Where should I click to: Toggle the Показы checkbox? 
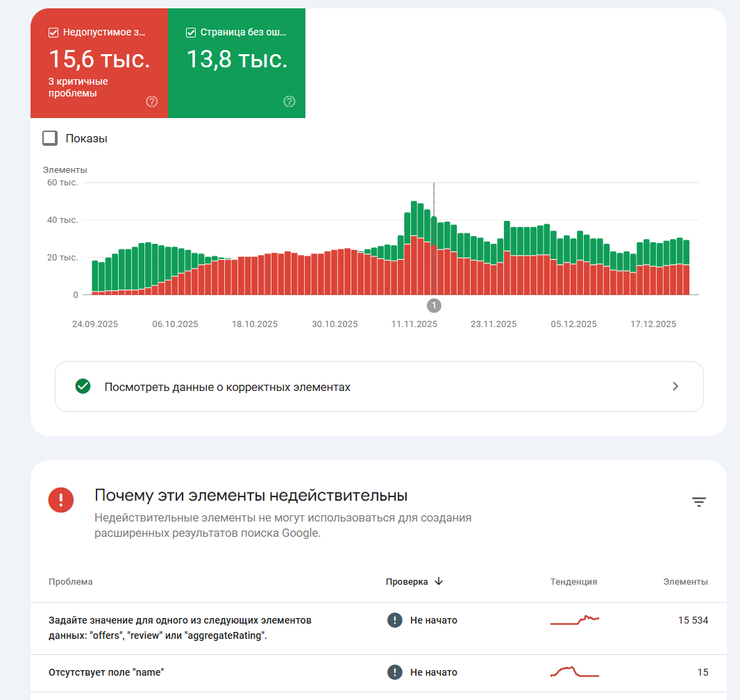click(x=50, y=138)
